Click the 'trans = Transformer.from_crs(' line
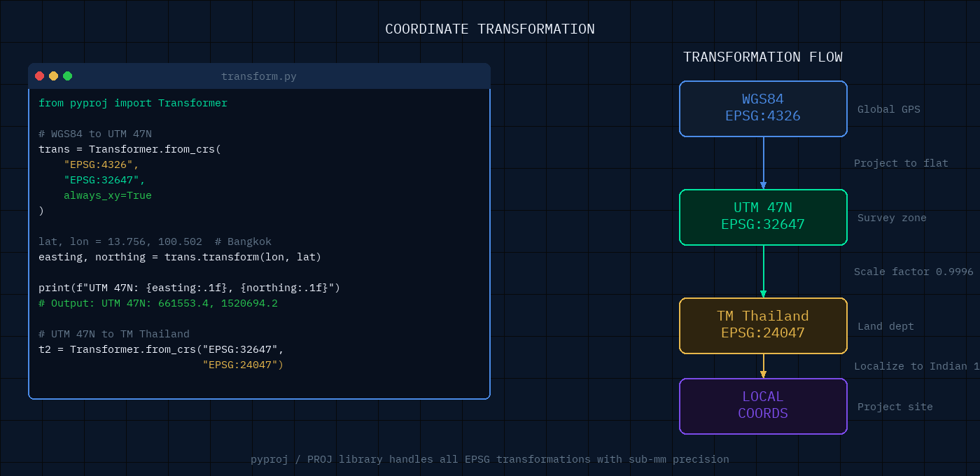Screen dimensions: 980x476 [x=130, y=149]
